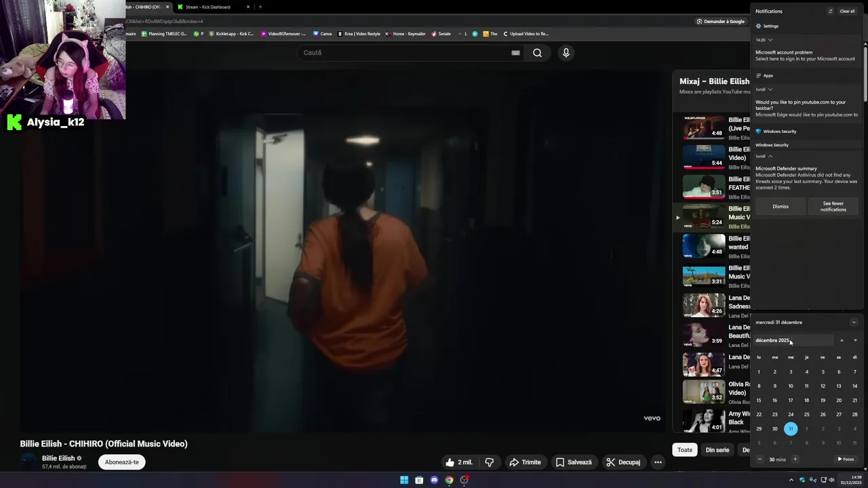The width and height of the screenshot is (868, 488).
Task: Open Microsoft account problem notification
Action: [x=806, y=56]
